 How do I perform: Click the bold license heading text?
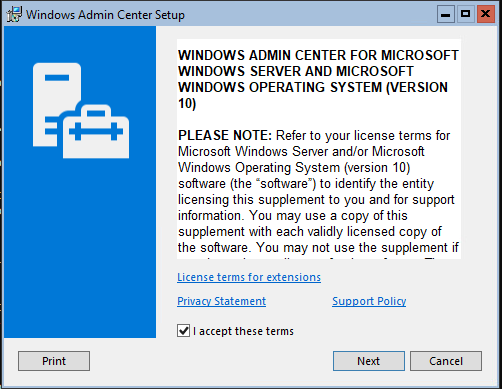click(318, 79)
